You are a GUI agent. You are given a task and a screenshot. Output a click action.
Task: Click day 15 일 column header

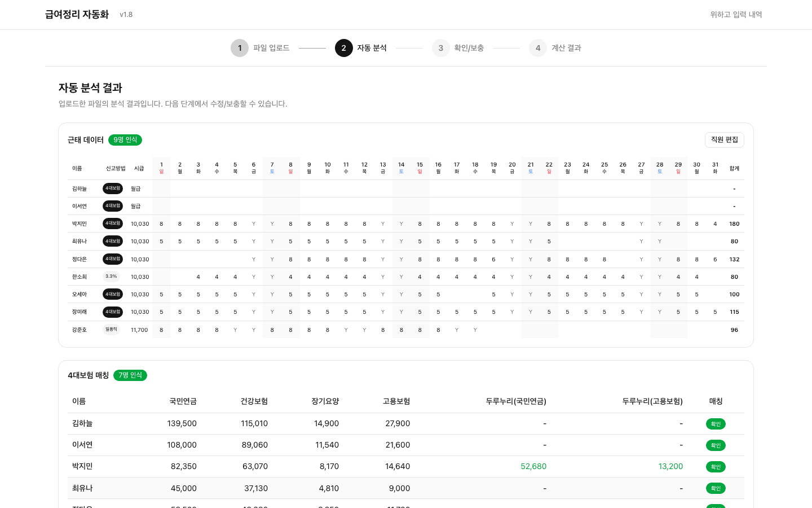click(x=420, y=168)
